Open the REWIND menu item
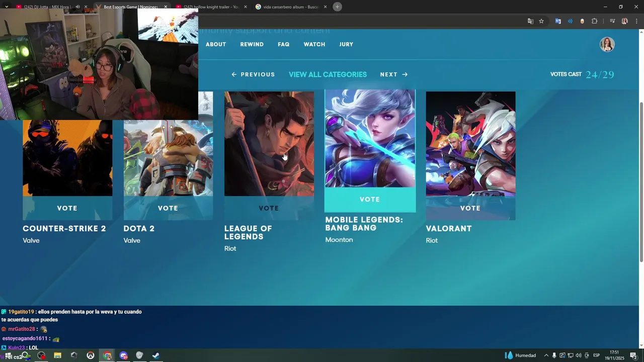The image size is (644, 362). (252, 44)
